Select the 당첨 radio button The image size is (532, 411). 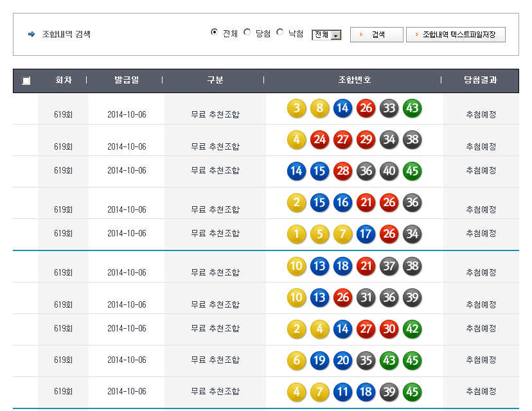coord(247,32)
